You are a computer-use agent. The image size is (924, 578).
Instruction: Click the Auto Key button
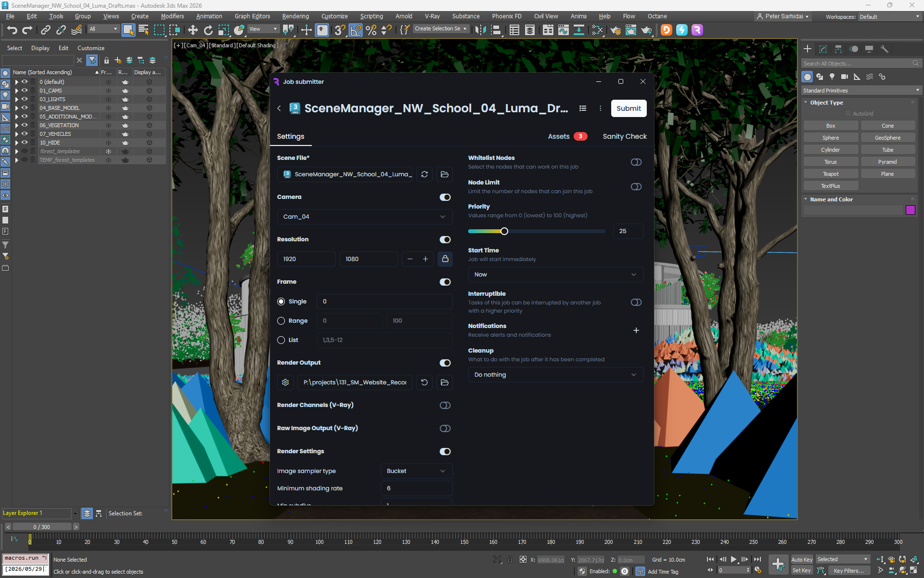[802, 560]
